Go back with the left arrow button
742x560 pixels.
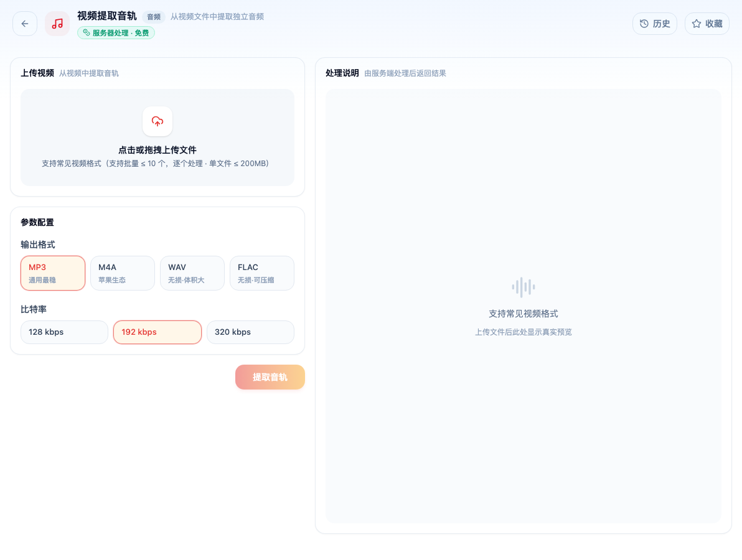tap(25, 24)
